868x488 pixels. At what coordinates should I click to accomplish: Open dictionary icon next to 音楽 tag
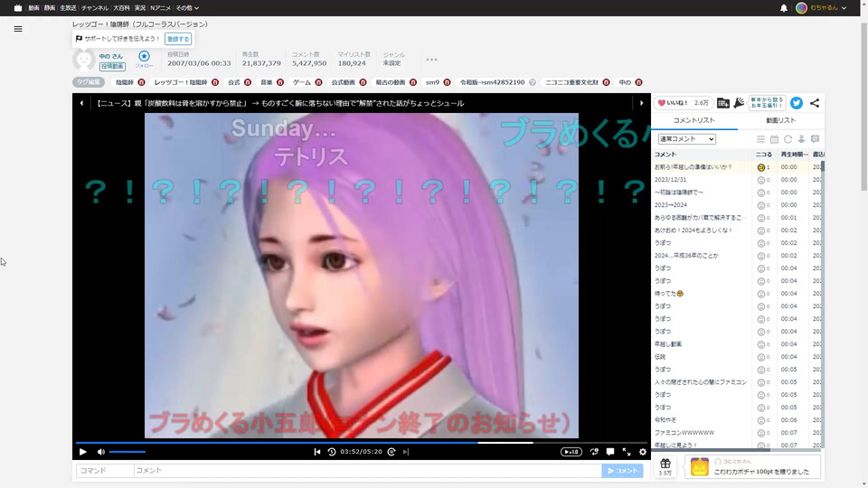pyautogui.click(x=280, y=82)
